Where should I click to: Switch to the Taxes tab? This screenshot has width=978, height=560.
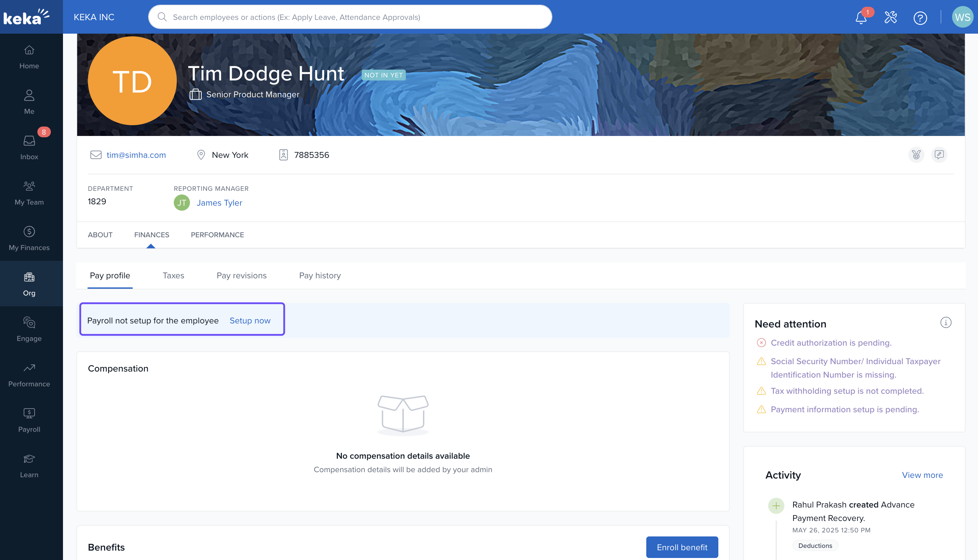point(173,275)
